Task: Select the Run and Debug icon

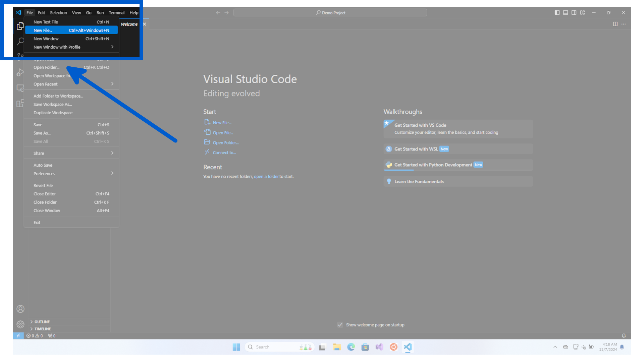Action: (x=20, y=72)
